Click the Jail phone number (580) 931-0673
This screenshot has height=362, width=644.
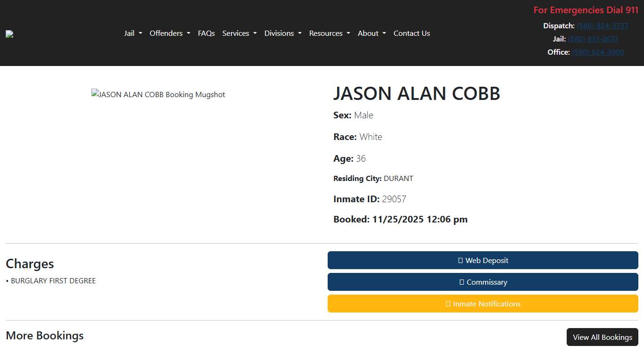(x=593, y=39)
